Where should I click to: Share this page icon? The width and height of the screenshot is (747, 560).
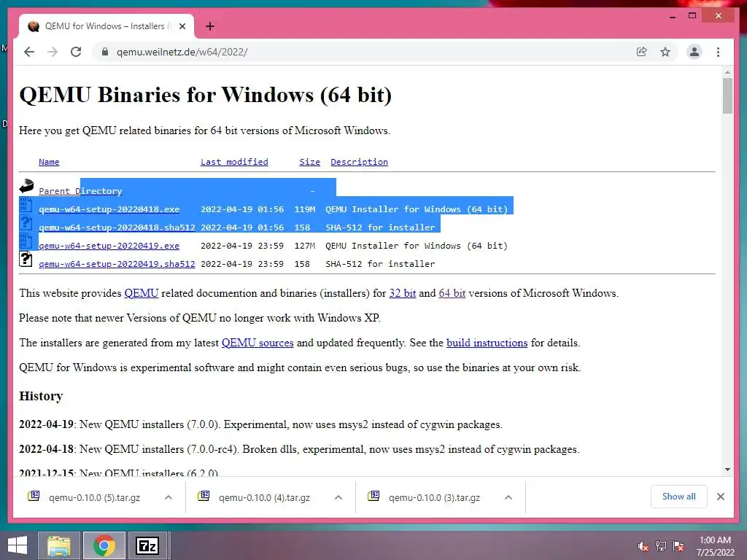pos(642,52)
